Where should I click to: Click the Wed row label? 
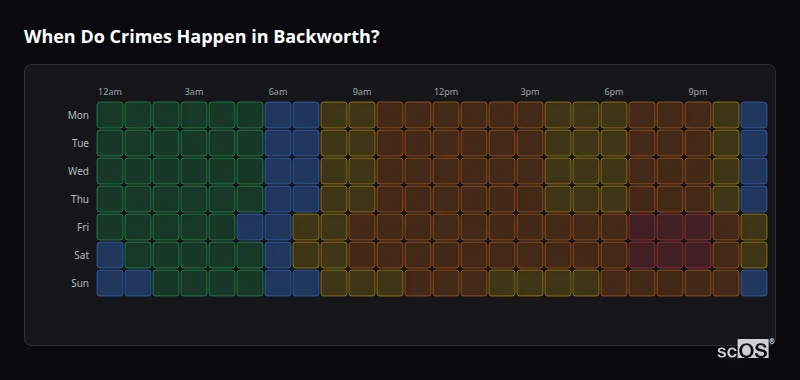[78, 171]
